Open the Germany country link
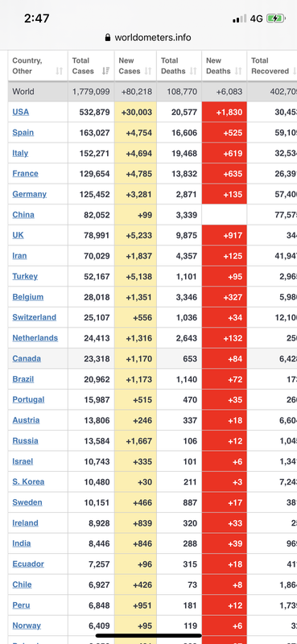Viewport: 297px width, 644px height. click(30, 194)
